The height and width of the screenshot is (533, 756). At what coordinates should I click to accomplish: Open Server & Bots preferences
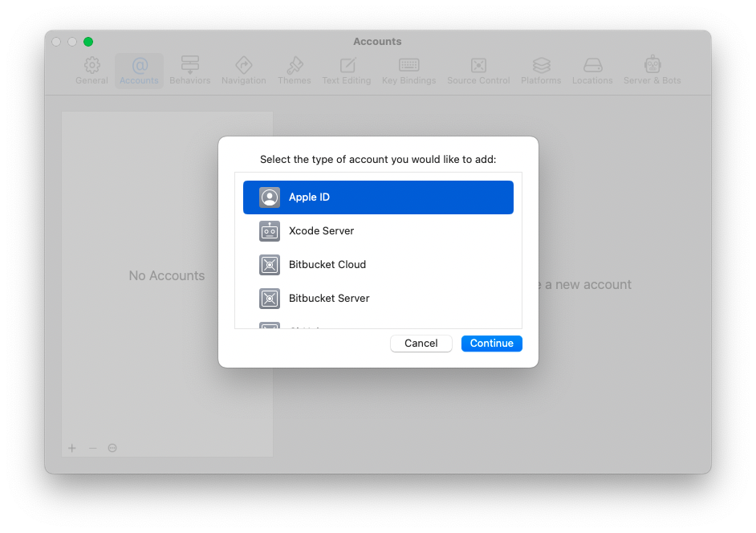point(652,71)
